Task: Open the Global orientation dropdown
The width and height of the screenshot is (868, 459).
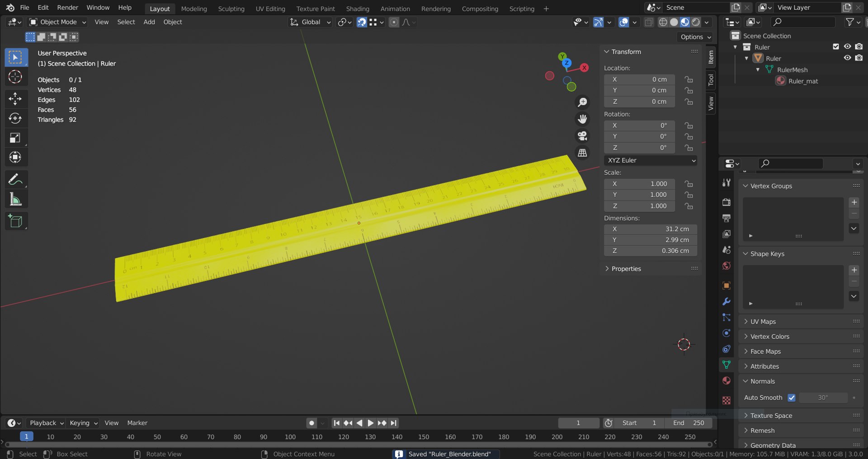Action: [x=311, y=22]
